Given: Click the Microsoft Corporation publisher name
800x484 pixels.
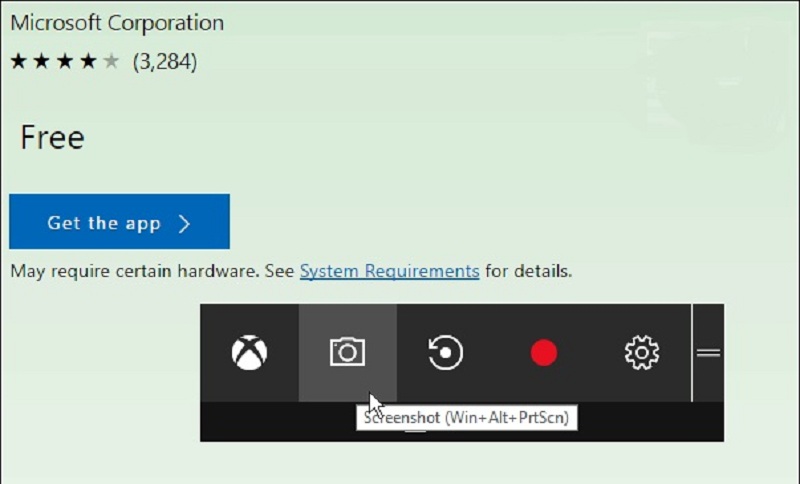Looking at the screenshot, I should pos(116,22).
